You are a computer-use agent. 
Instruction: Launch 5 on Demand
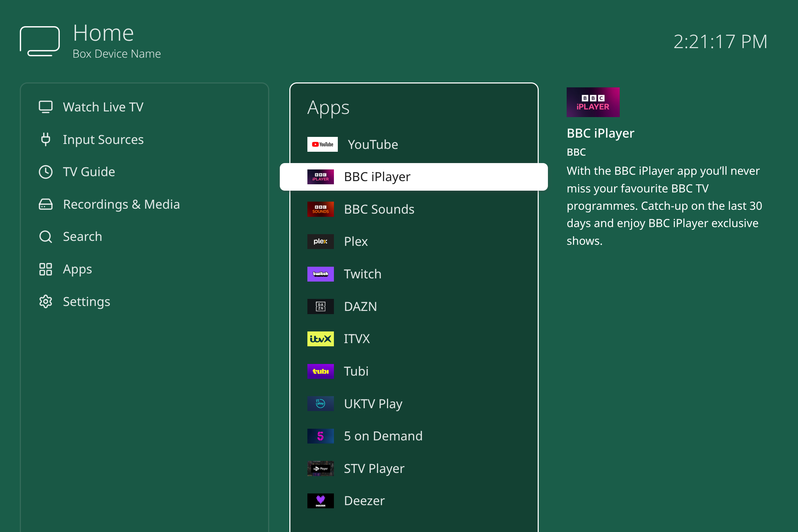tap(383, 436)
